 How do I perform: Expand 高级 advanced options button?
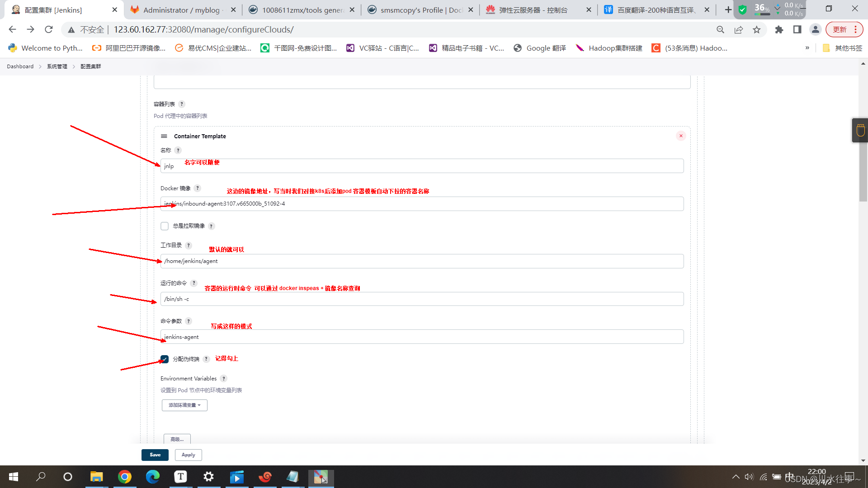coord(177,439)
